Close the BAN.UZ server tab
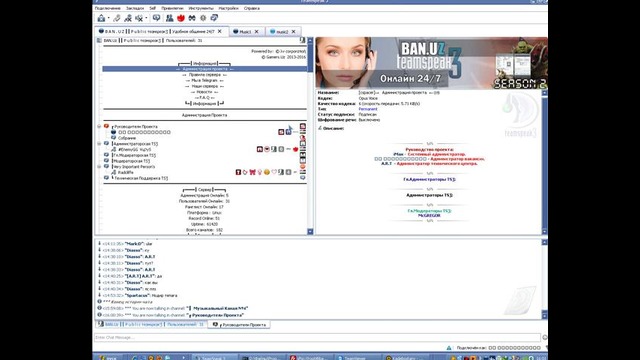The height and width of the screenshot is (360, 640). (x=220, y=31)
